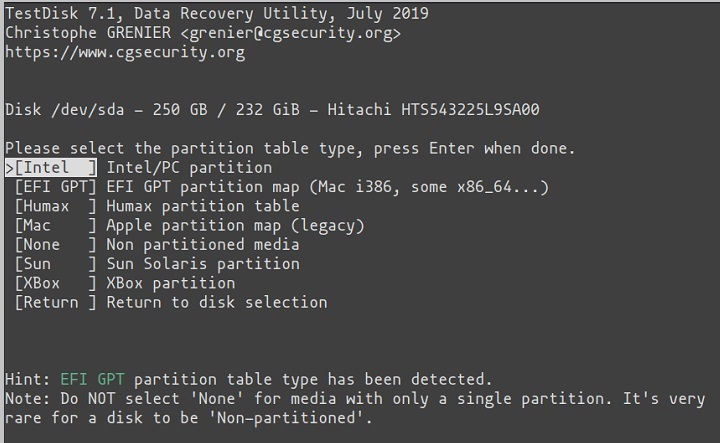Click the "XBox partition" description text
This screenshot has height=443, width=720.
(x=171, y=282)
